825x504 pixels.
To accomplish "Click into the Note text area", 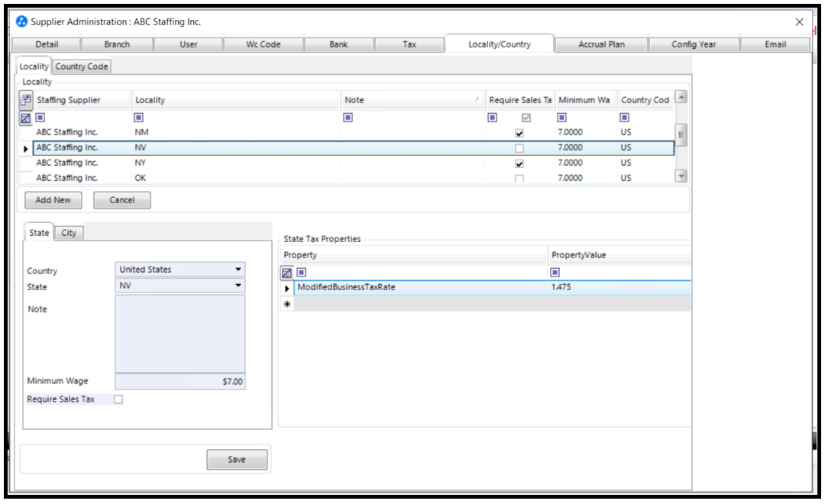I will pos(180,334).
